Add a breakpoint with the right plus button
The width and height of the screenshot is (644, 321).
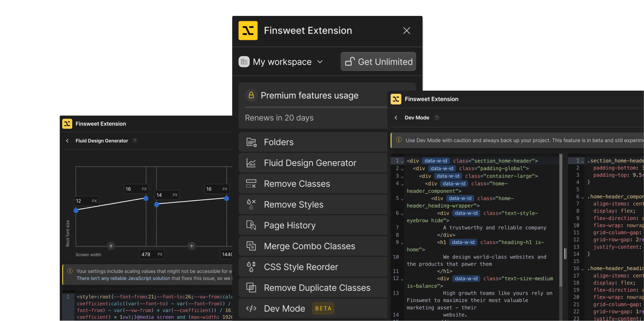192,246
